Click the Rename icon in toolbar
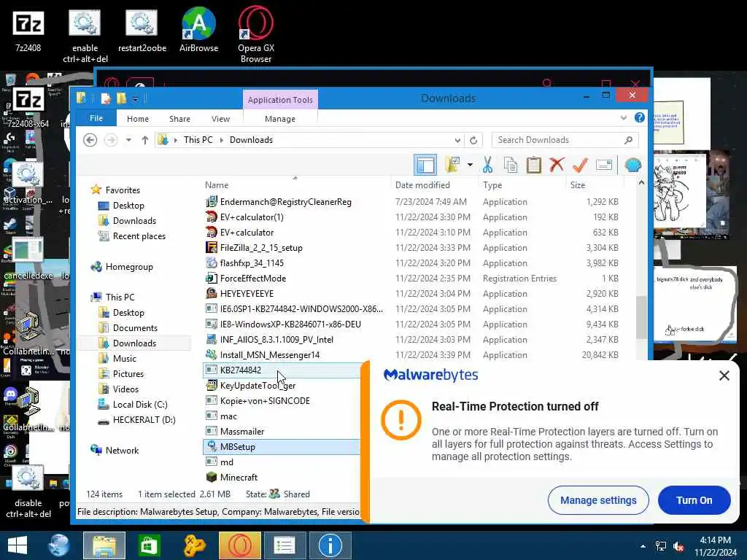Screen dimensions: 747x560 pyautogui.click(x=603, y=165)
